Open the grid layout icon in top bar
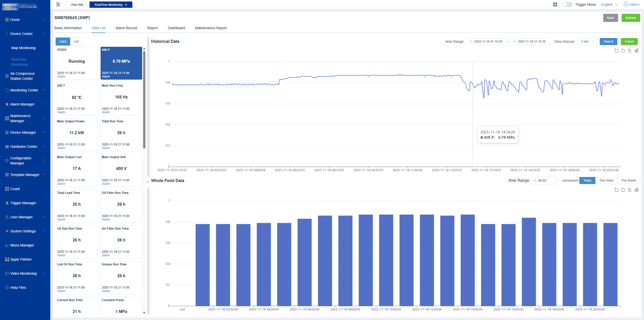This screenshot has height=320, width=644. pos(555,5)
